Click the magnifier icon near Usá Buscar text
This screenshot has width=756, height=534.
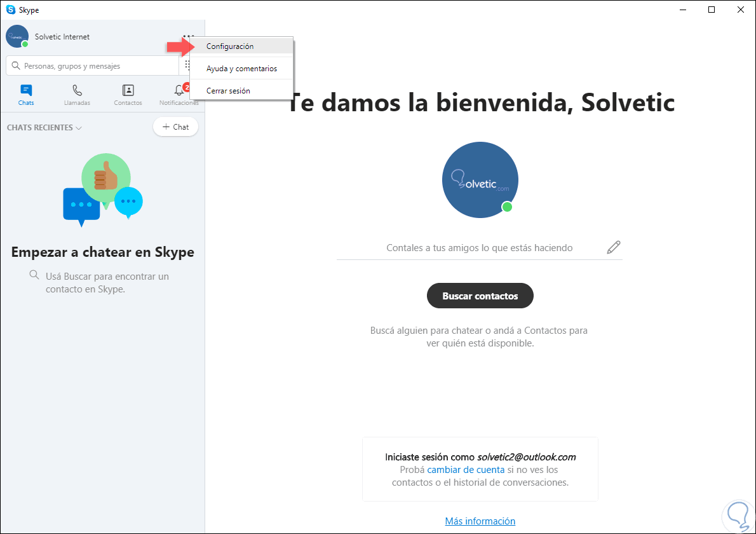point(34,275)
